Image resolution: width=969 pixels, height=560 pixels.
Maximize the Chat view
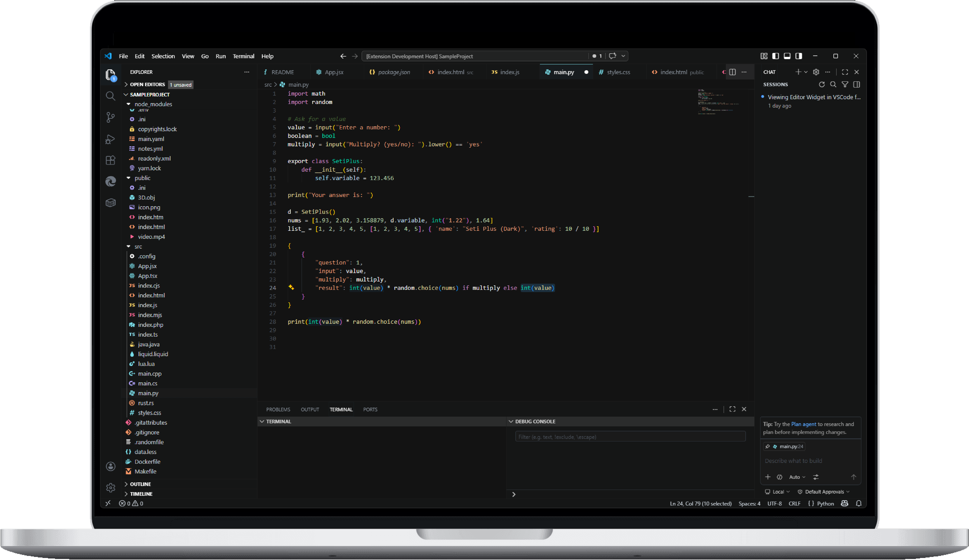coord(845,72)
